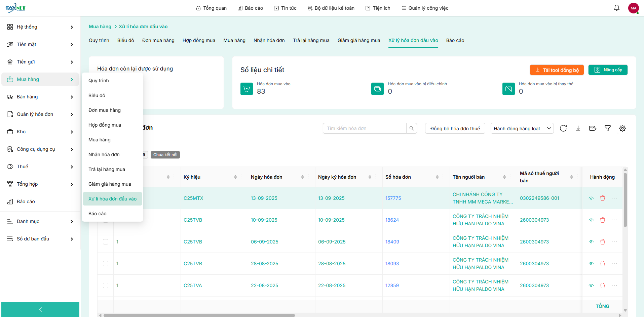View invoice 12859 using the eye icon
Image resolution: width=644 pixels, height=317 pixels.
tap(591, 285)
